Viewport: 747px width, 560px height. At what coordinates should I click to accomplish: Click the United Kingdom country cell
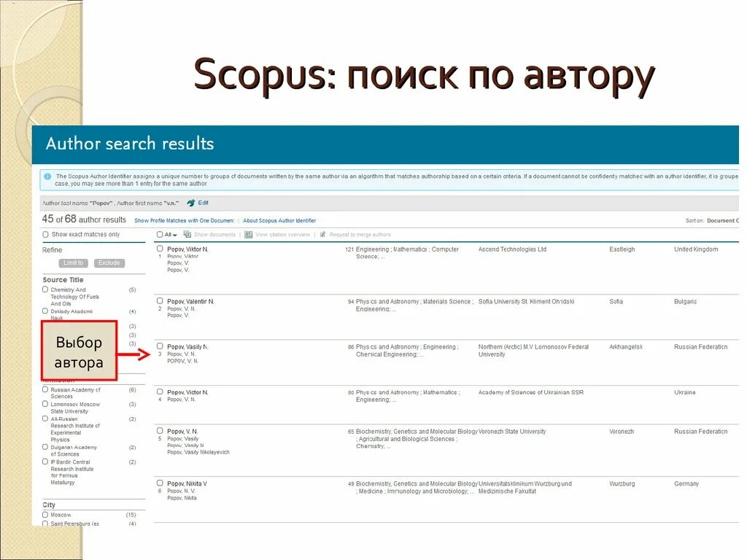coord(695,249)
